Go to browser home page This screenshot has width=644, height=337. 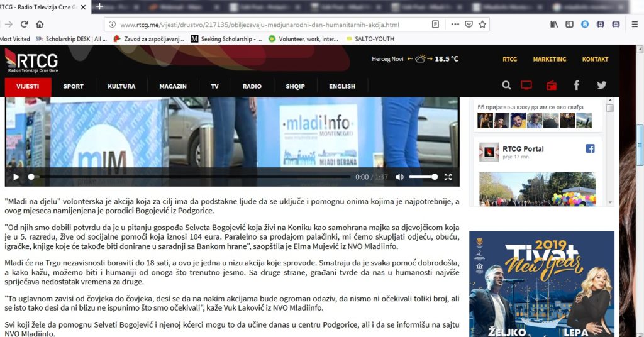point(40,25)
